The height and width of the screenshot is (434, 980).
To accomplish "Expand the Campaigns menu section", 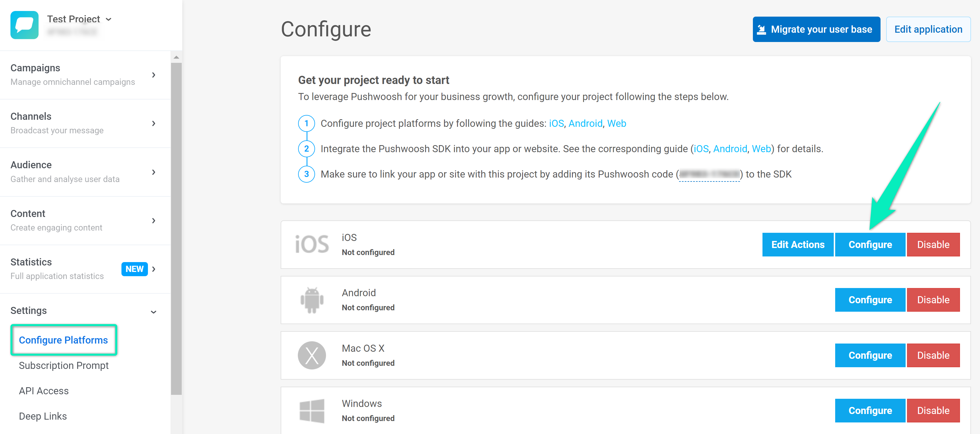I will pyautogui.click(x=153, y=75).
